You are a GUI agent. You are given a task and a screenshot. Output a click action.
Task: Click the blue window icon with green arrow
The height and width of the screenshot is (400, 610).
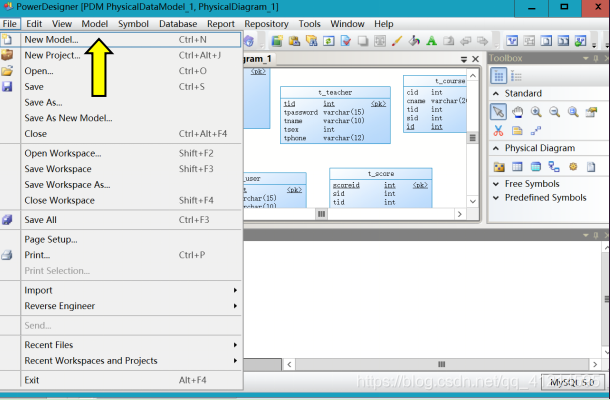coord(580,41)
